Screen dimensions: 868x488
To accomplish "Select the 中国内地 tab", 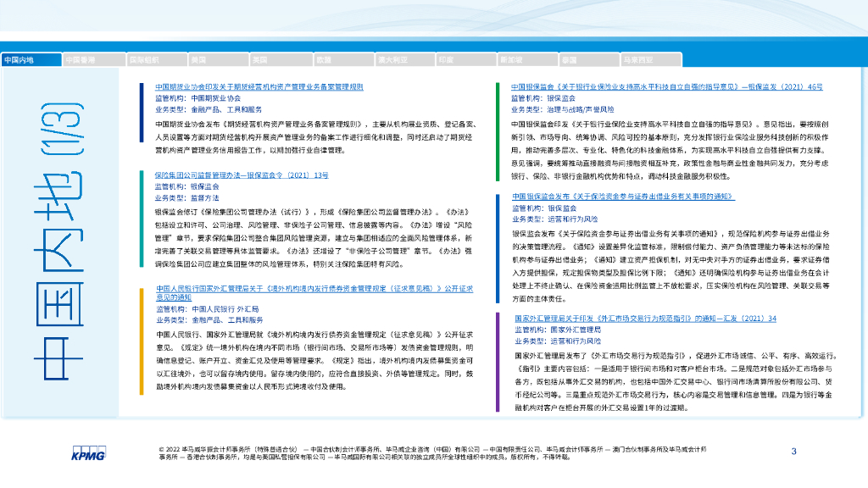I will (x=31, y=60).
